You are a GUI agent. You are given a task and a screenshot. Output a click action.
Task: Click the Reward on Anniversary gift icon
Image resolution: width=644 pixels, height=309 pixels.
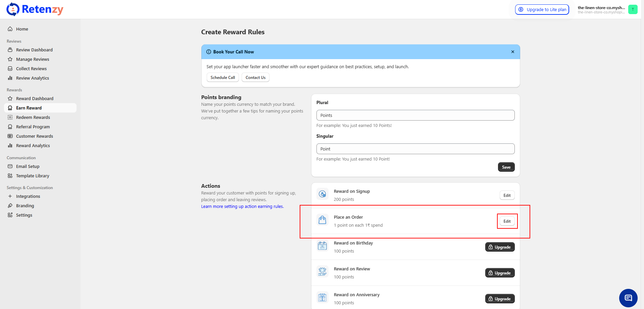(x=322, y=298)
